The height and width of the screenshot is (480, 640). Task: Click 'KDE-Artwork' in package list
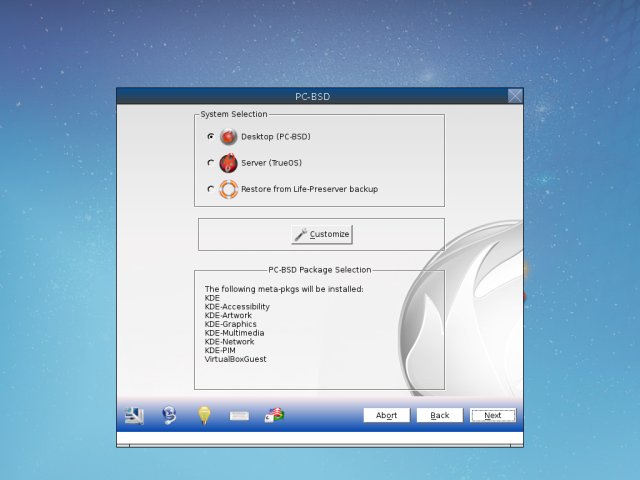pyautogui.click(x=228, y=316)
